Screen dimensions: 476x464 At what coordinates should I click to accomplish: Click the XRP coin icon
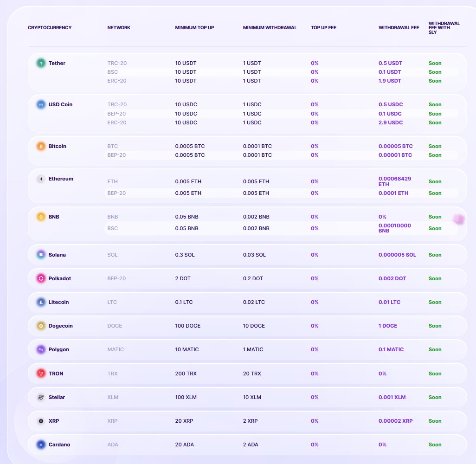41,421
